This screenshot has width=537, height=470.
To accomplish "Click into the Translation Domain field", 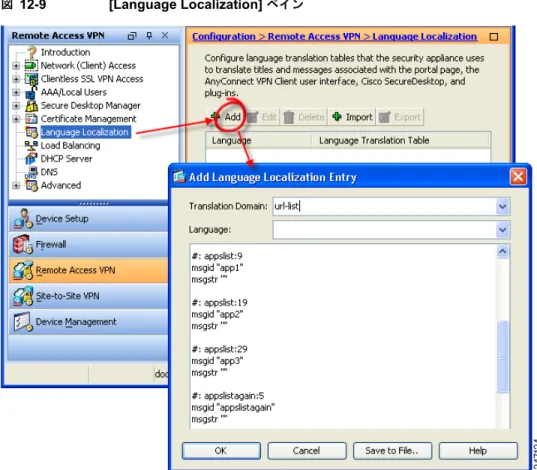I will point(384,207).
